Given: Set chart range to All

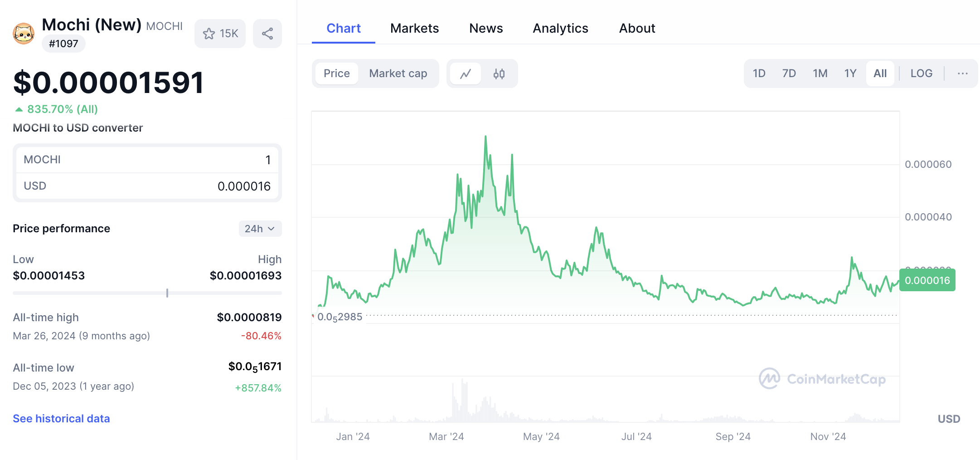Looking at the screenshot, I should 880,73.
